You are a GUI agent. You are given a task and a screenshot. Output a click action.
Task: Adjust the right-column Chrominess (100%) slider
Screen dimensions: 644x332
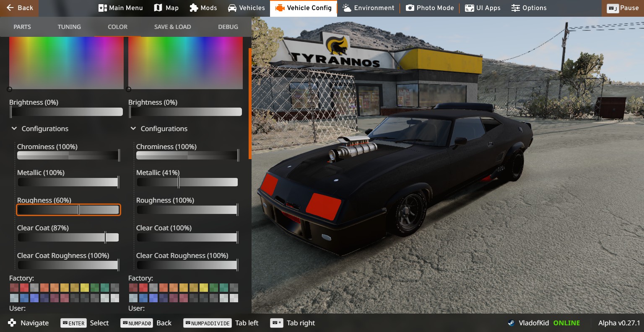point(187,155)
